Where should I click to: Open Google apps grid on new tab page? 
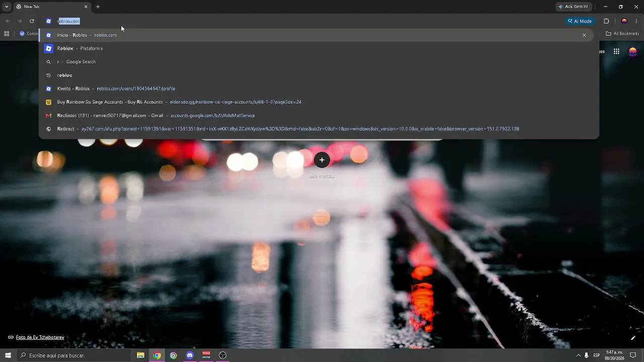coord(616,51)
